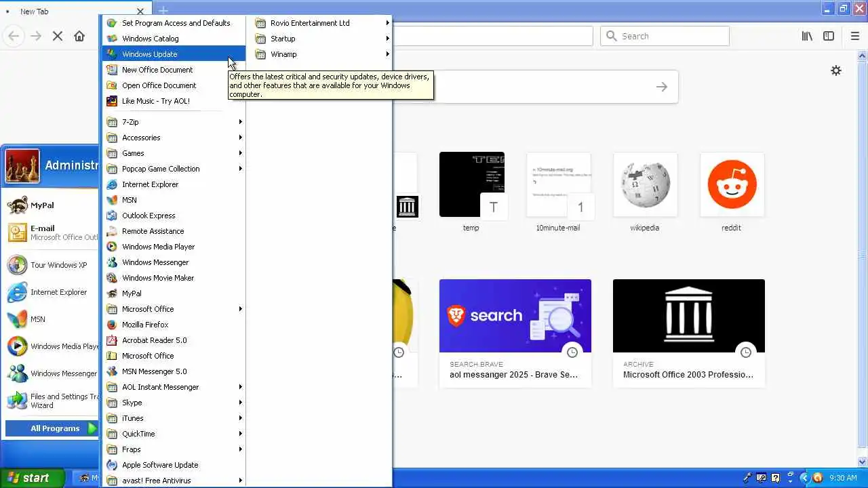The image size is (868, 488).
Task: Click All Programs button in Start menu
Action: 52,428
